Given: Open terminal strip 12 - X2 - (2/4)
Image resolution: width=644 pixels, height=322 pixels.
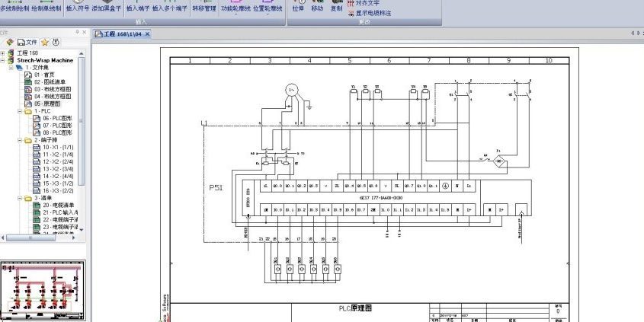Looking at the screenshot, I should (58, 162).
